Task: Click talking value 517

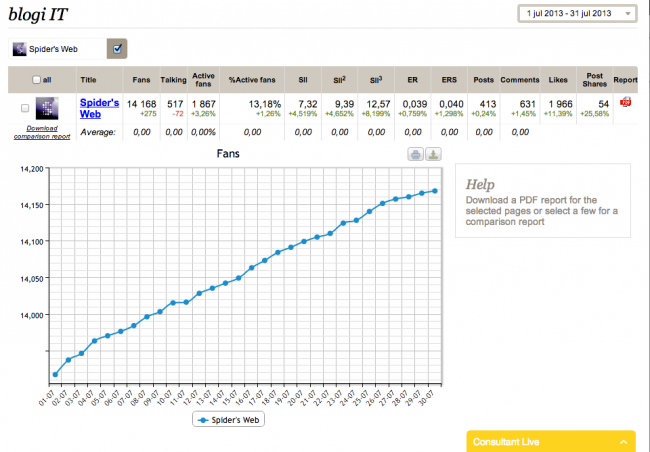Action: pyautogui.click(x=175, y=104)
